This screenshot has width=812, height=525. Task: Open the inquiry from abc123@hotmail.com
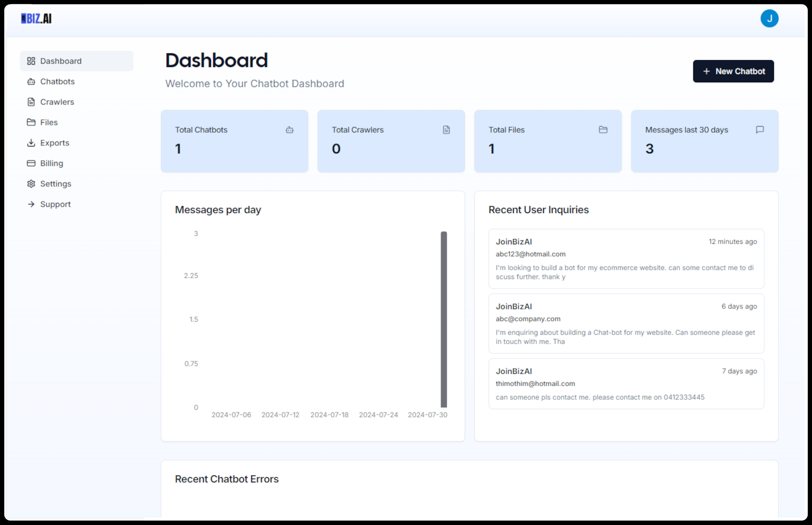tap(626, 259)
